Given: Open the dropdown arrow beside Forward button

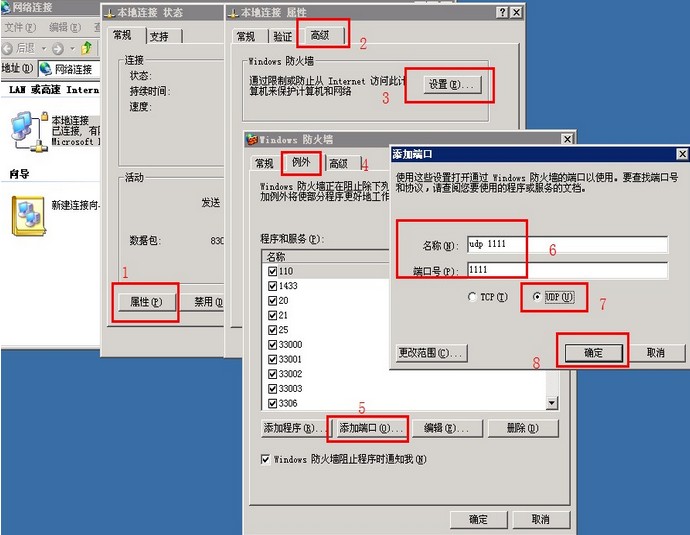Looking at the screenshot, I should [x=72, y=48].
